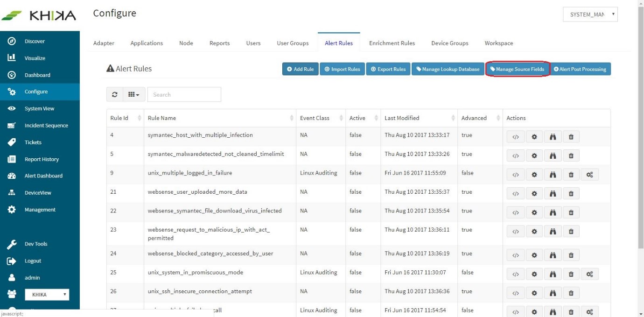This screenshot has width=644, height=317.
Task: Select symantec_malwaredetected_not_cleaned_timelimit rule name
Action: pos(216,154)
